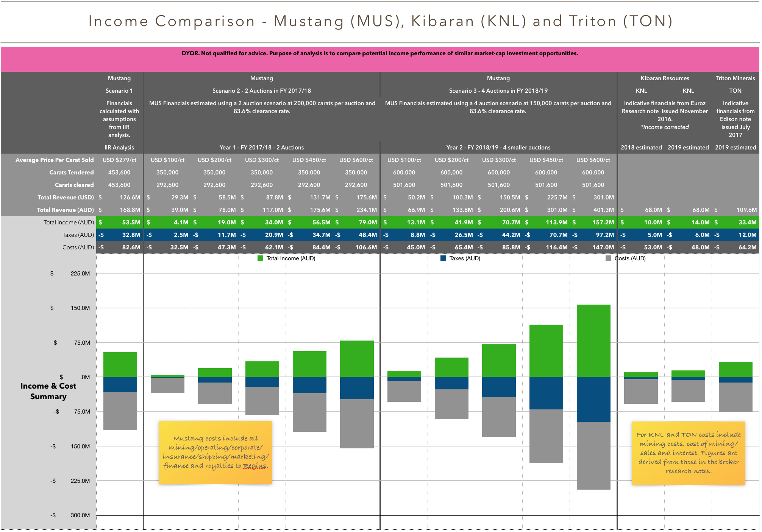The height and width of the screenshot is (532, 762).
Task: Click the Kibaran Resources column header
Action: click(665, 78)
